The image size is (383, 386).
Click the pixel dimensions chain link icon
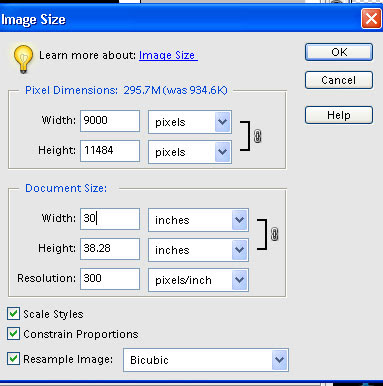(257, 136)
